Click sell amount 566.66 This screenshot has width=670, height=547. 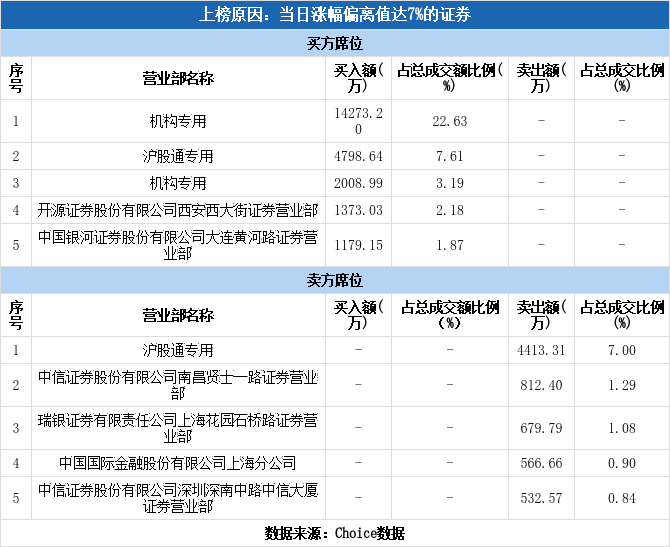(541, 463)
